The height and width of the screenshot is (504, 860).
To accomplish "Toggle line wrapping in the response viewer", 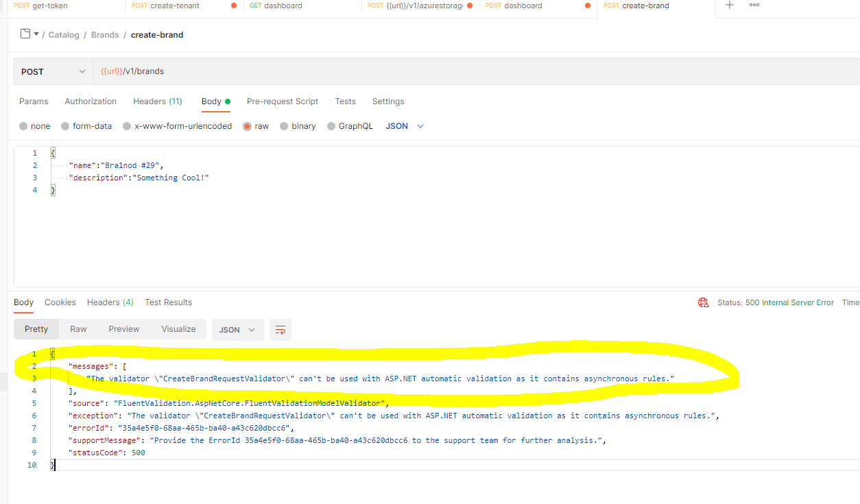I will (x=280, y=330).
